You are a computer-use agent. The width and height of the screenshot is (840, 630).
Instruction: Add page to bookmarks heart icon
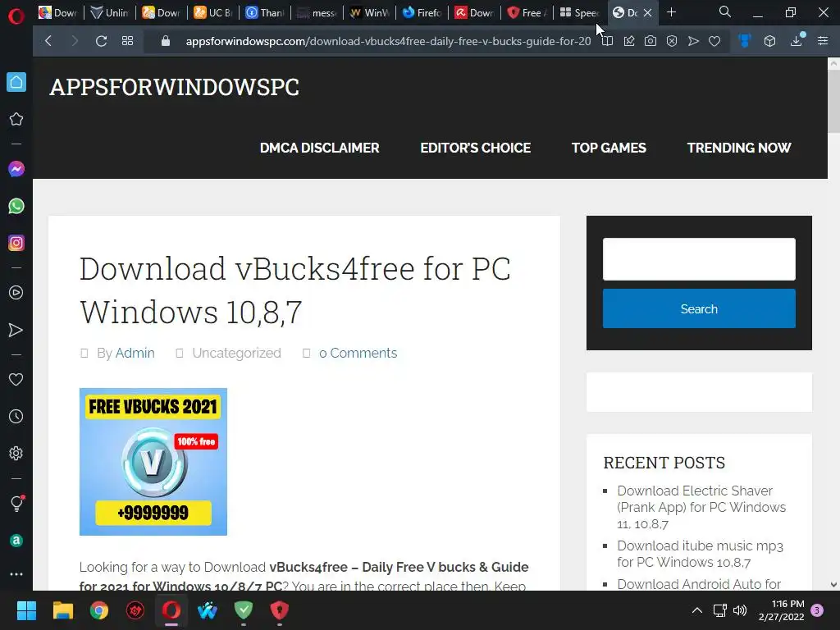pos(714,41)
